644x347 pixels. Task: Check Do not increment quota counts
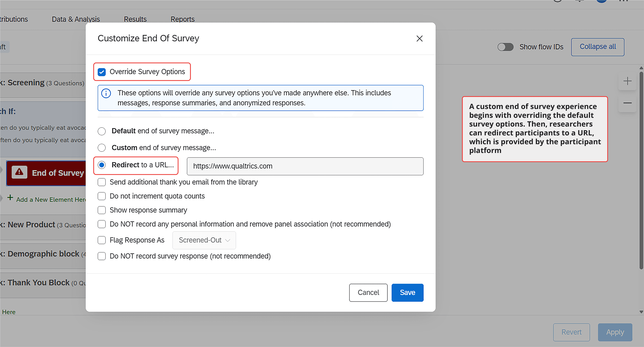(101, 196)
